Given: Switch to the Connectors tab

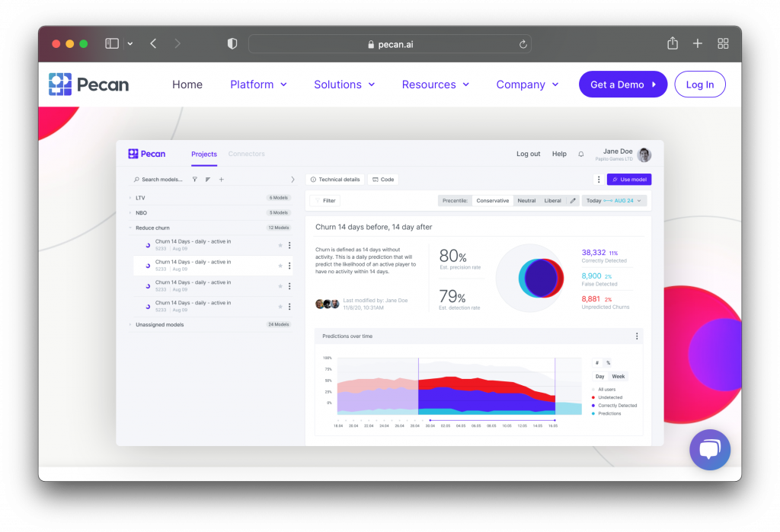Looking at the screenshot, I should pyautogui.click(x=246, y=155).
